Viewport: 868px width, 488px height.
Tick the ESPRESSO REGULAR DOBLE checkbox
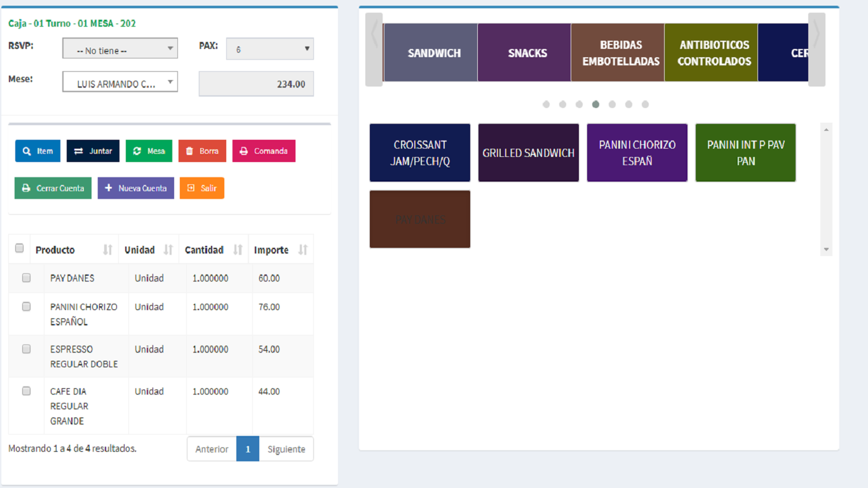tap(26, 349)
